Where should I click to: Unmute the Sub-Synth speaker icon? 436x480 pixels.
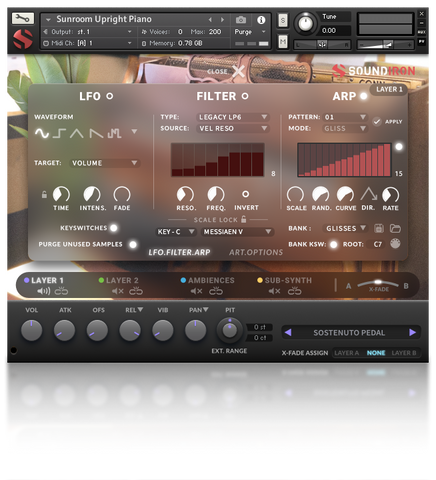(x=274, y=291)
